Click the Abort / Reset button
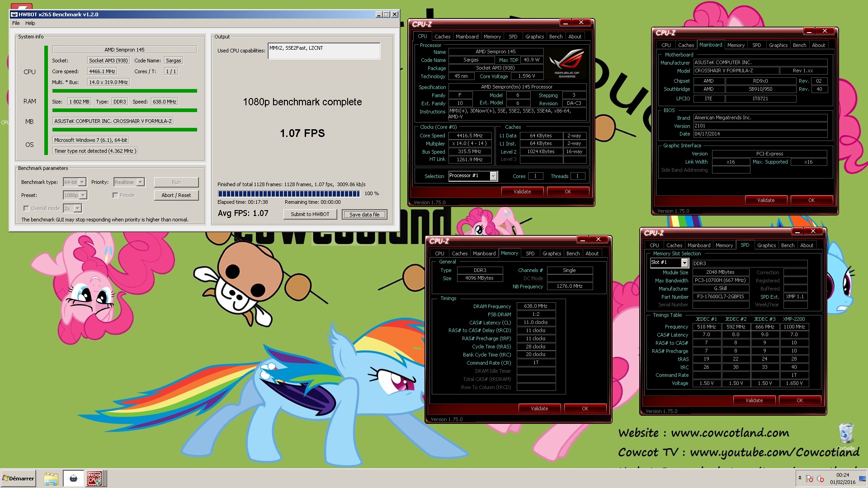Viewport: 868px width, 488px height. click(x=176, y=195)
